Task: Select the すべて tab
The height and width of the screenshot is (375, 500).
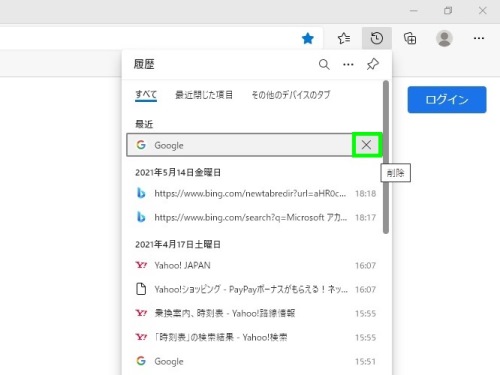Action: 146,95
